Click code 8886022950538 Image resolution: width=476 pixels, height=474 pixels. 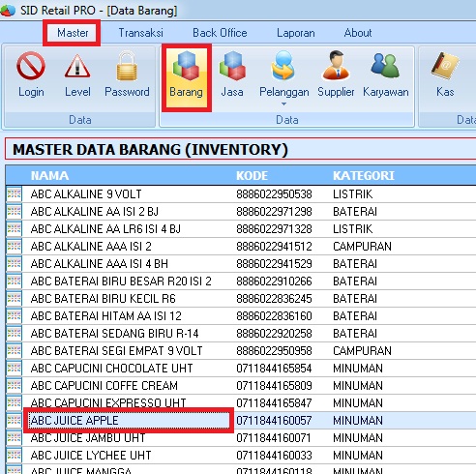pyautogui.click(x=274, y=194)
